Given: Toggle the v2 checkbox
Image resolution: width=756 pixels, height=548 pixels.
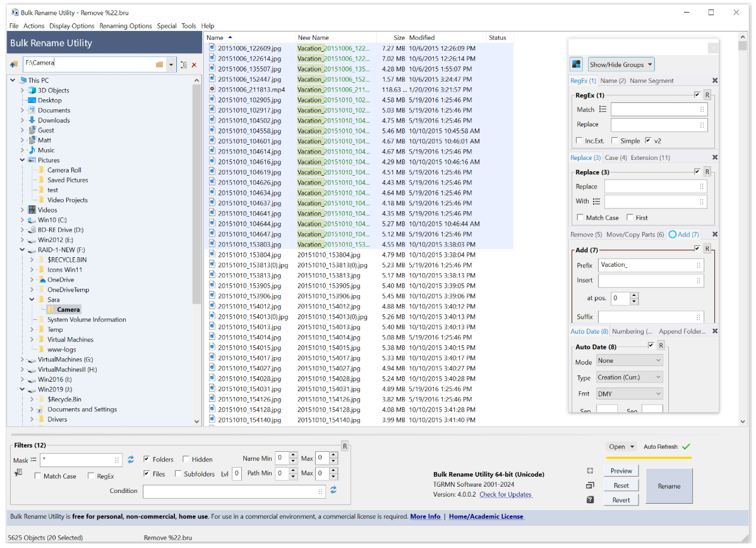Looking at the screenshot, I should click(x=649, y=140).
